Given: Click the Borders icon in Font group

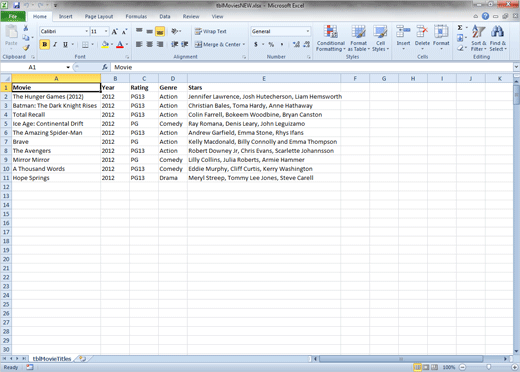Looking at the screenshot, I should (x=85, y=44).
